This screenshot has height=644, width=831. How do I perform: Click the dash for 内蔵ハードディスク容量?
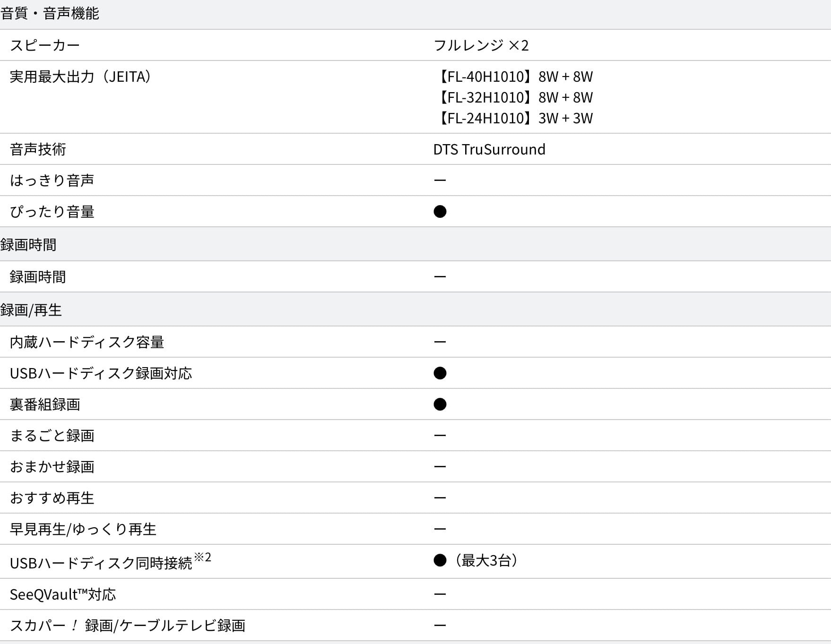tap(440, 342)
